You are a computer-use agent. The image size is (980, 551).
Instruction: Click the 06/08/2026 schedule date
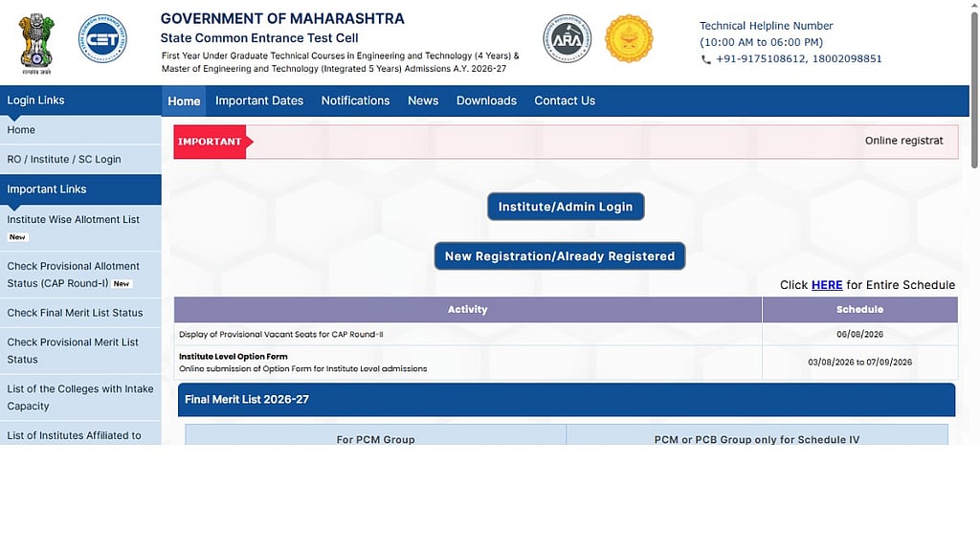[x=860, y=334]
